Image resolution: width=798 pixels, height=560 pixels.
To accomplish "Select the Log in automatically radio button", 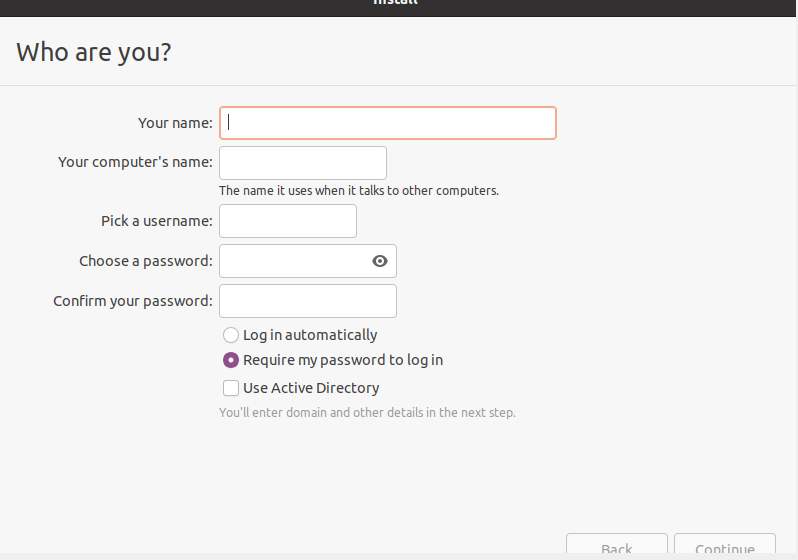I will tap(231, 335).
